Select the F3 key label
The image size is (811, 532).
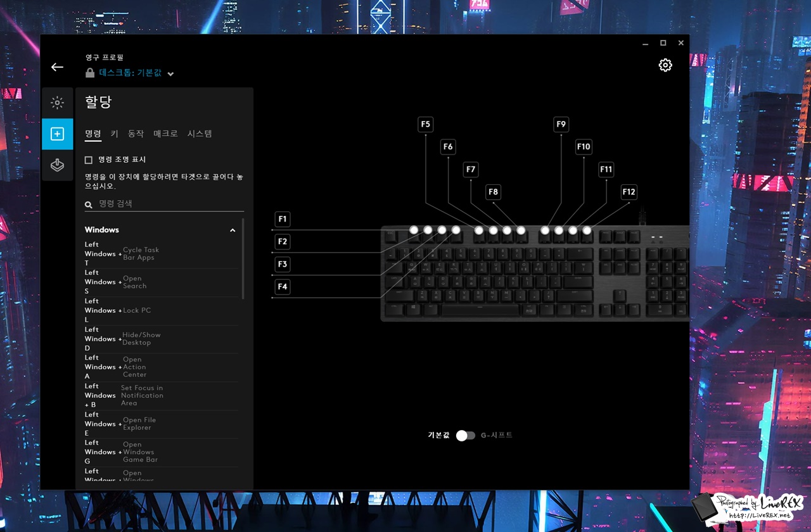click(283, 264)
